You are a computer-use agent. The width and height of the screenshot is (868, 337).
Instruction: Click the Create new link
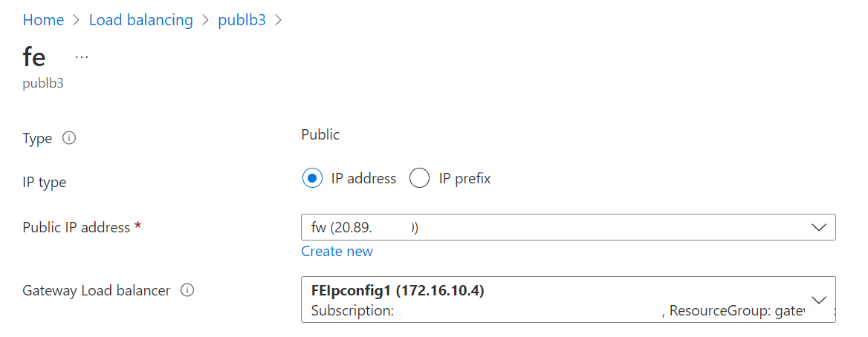point(337,251)
